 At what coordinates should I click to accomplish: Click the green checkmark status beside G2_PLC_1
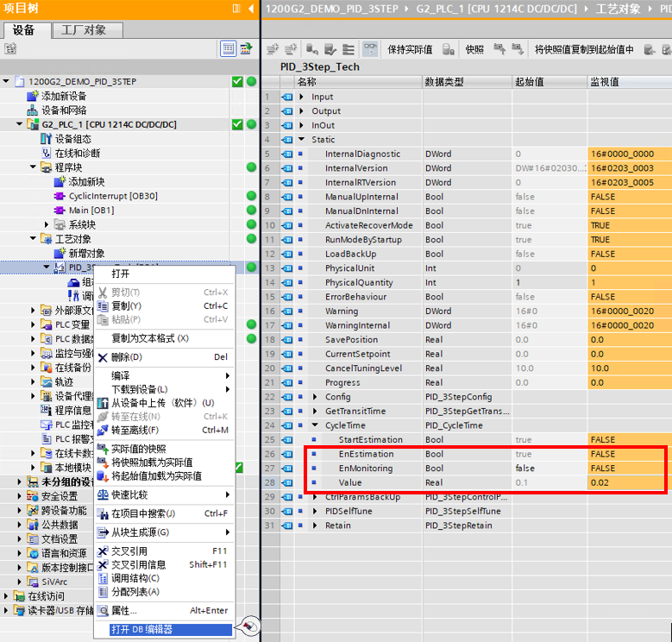point(237,124)
